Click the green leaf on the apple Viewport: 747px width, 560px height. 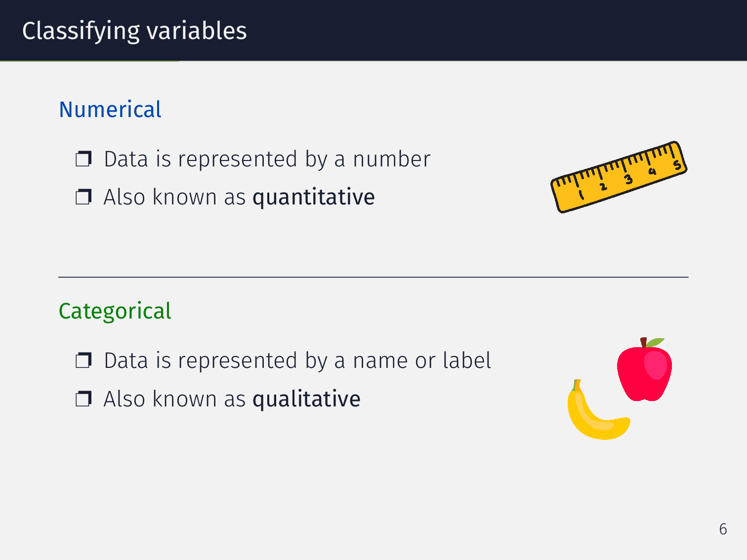656,342
